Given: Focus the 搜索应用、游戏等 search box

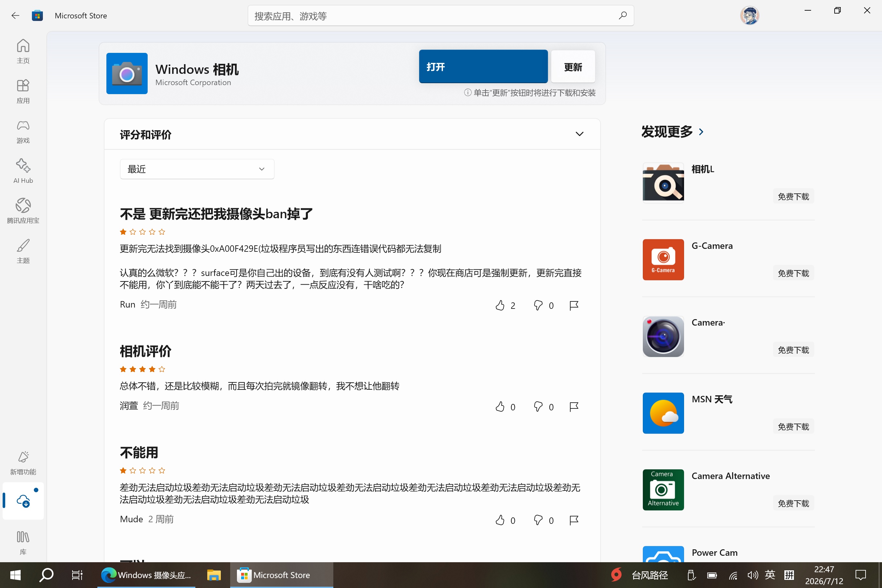Looking at the screenshot, I should point(441,15).
